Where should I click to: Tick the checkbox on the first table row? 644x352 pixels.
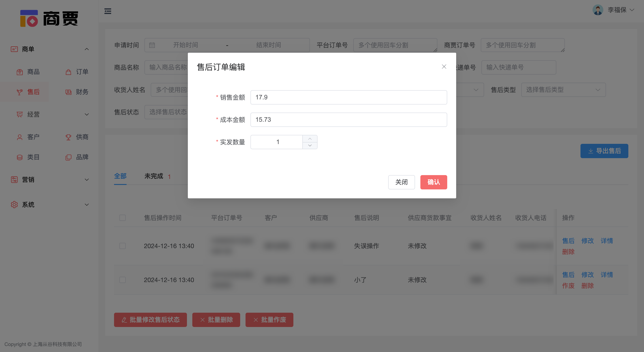click(x=123, y=246)
